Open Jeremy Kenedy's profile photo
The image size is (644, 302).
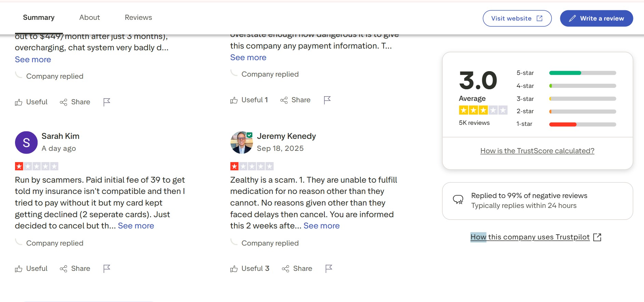[x=241, y=143]
